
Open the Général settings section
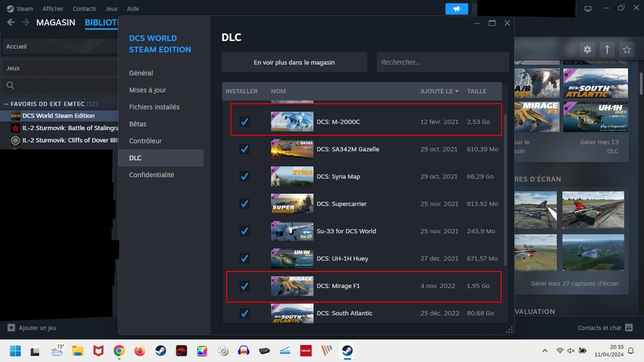coord(161,73)
